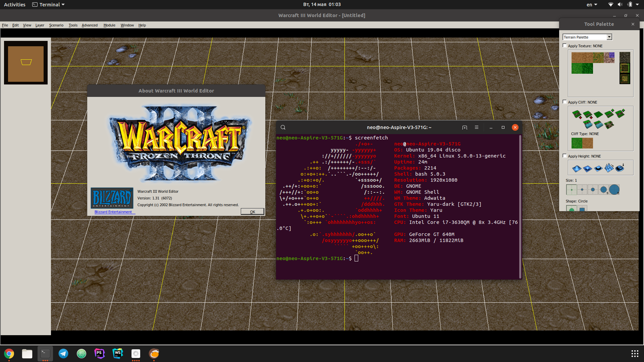Open the Layer menu

click(40, 25)
